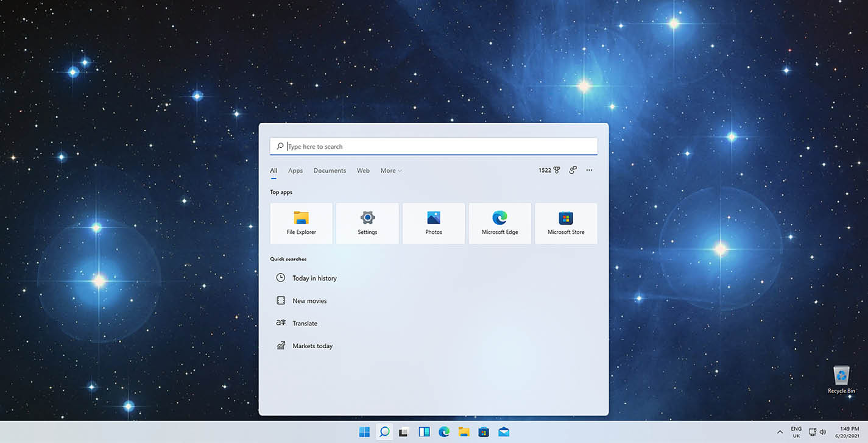The width and height of the screenshot is (868, 443).
Task: Open File Explorer from taskbar
Action: pyautogui.click(x=464, y=432)
